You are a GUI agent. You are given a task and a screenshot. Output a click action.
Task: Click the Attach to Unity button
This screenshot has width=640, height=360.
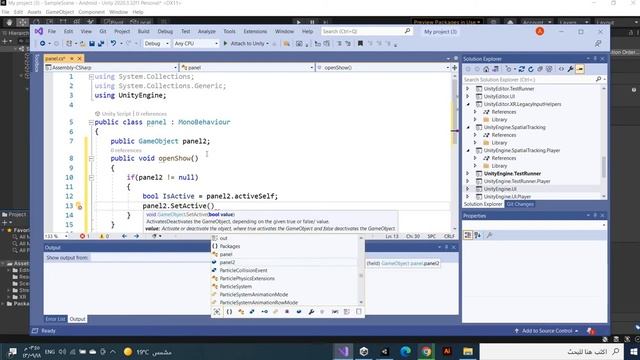pos(246,43)
